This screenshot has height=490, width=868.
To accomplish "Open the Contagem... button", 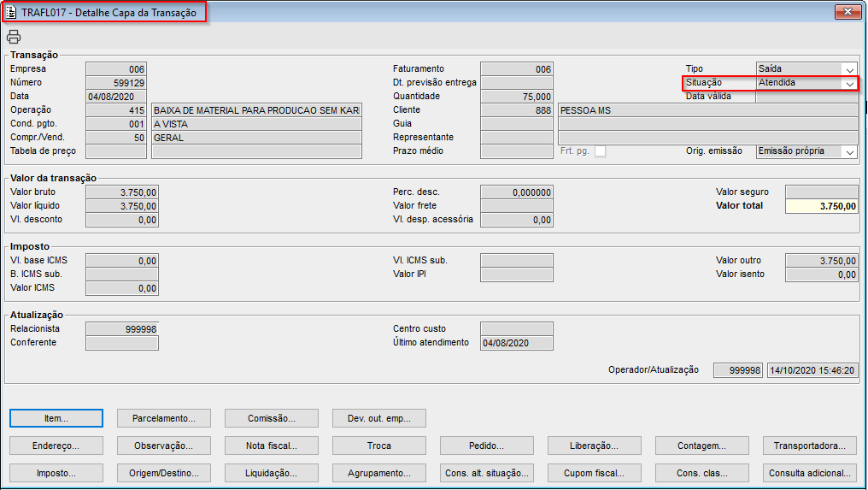I will pyautogui.click(x=702, y=446).
